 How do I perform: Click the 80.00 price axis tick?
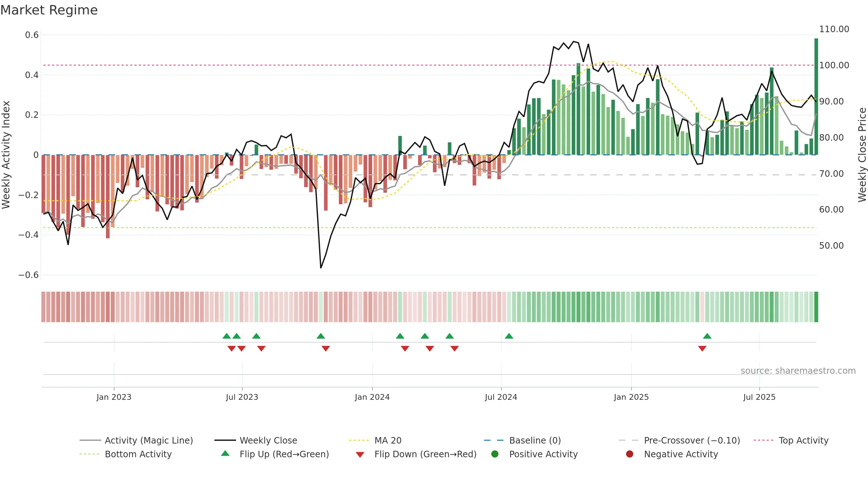(831, 138)
